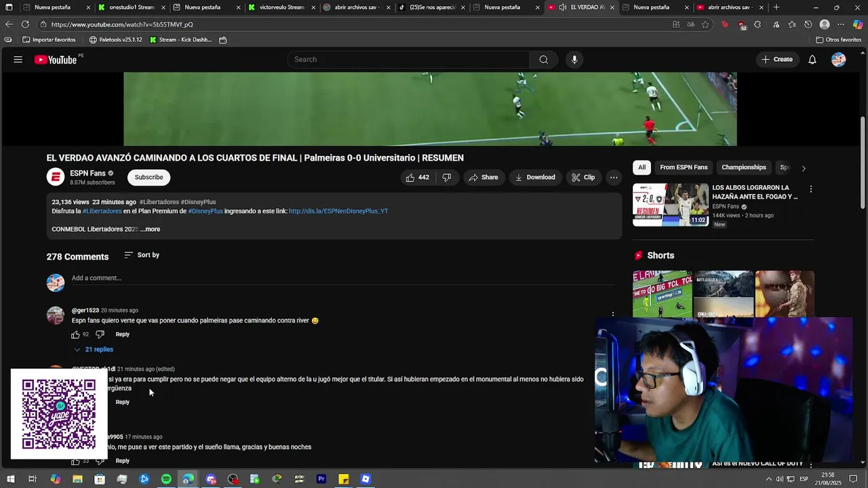Open YouTube notifications bell
Viewport: 868px width, 488px height.
[x=812, y=60]
